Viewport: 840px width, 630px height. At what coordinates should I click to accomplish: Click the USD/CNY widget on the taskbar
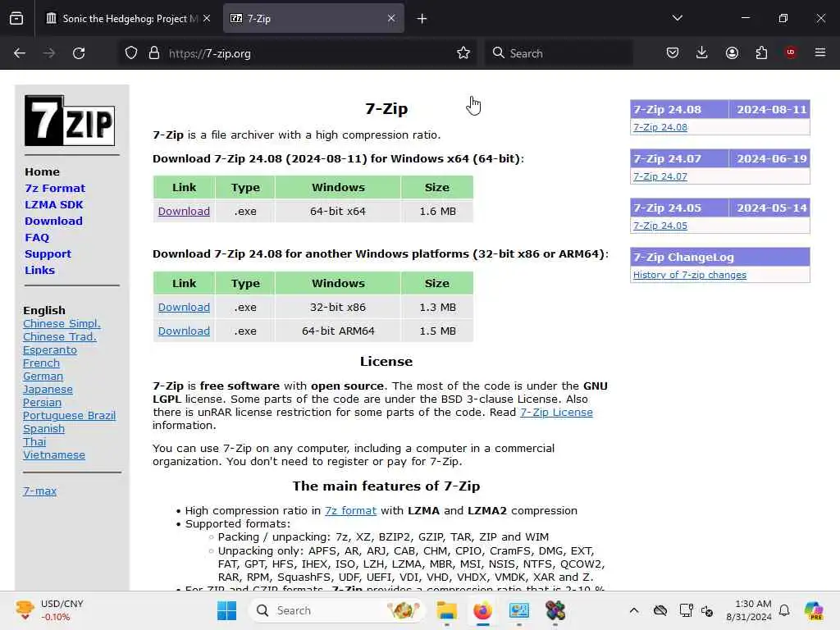[x=50, y=610]
